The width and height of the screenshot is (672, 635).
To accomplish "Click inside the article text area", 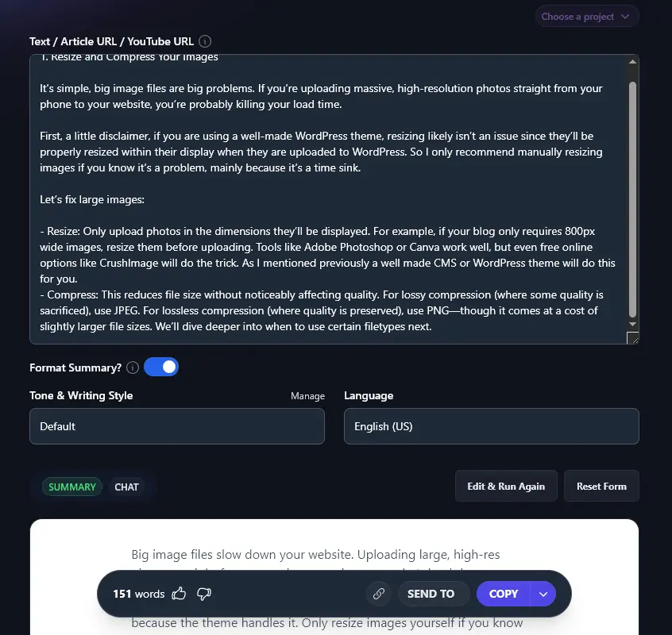I will tap(318, 198).
